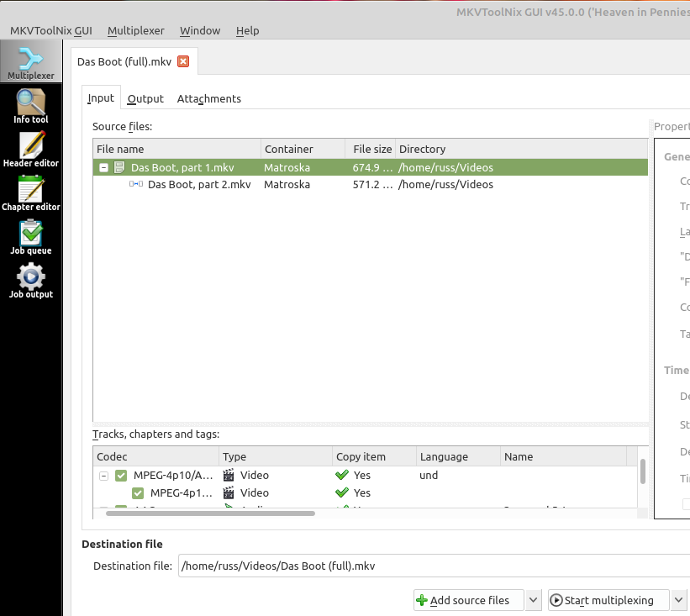Sort source files by Directory column
The image size is (690, 616).
pyautogui.click(x=522, y=149)
